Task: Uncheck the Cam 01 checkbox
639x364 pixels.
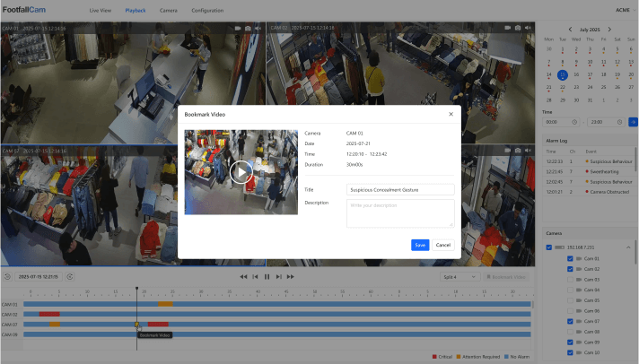Action: coord(570,258)
